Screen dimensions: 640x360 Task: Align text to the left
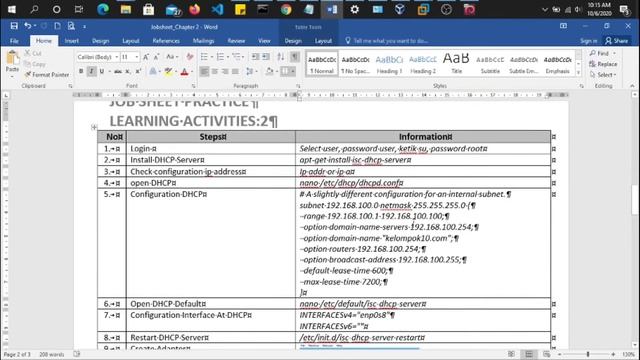pos(204,71)
